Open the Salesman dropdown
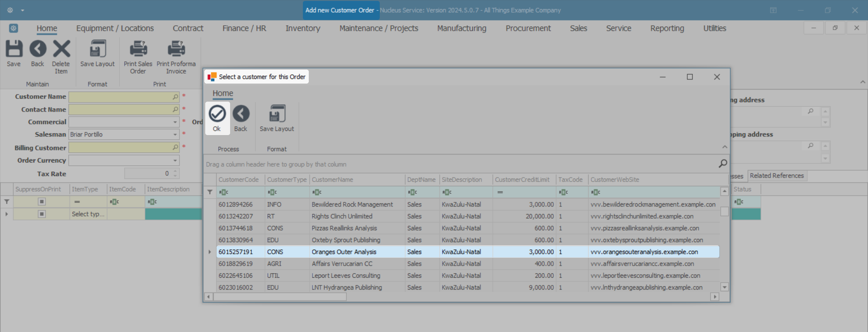The width and height of the screenshot is (868, 332). coord(175,135)
